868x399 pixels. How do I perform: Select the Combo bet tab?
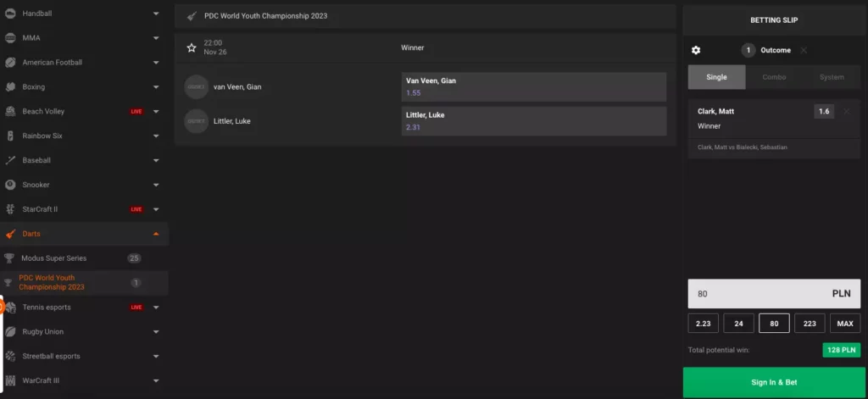coord(774,77)
